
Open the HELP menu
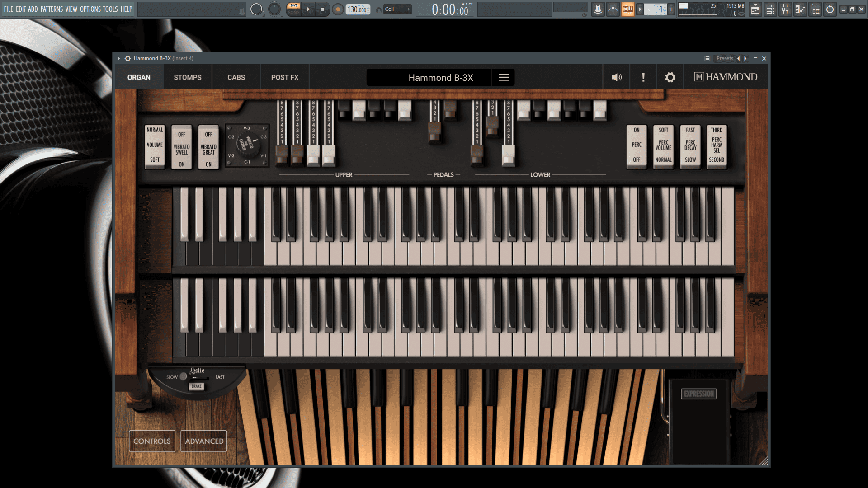tap(126, 9)
